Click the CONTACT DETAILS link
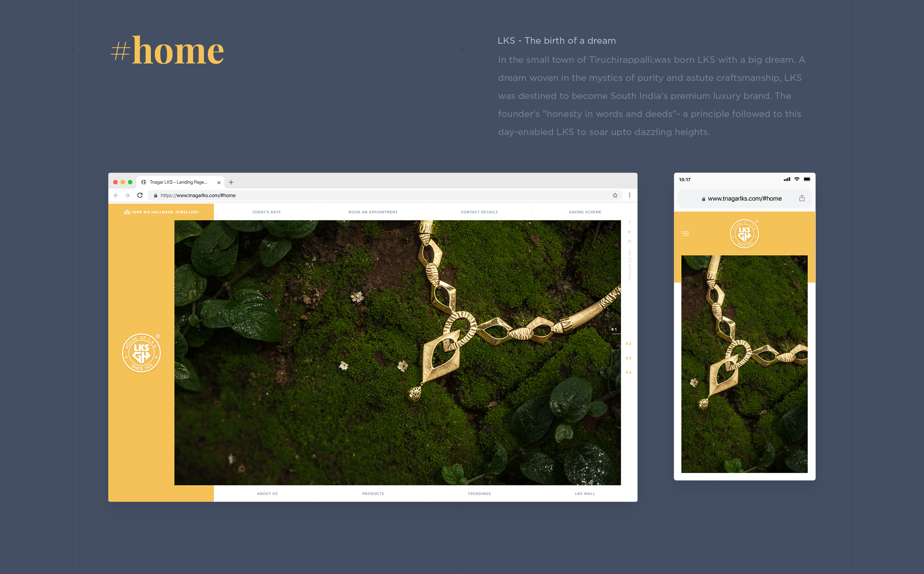This screenshot has height=574, width=924. pos(479,212)
